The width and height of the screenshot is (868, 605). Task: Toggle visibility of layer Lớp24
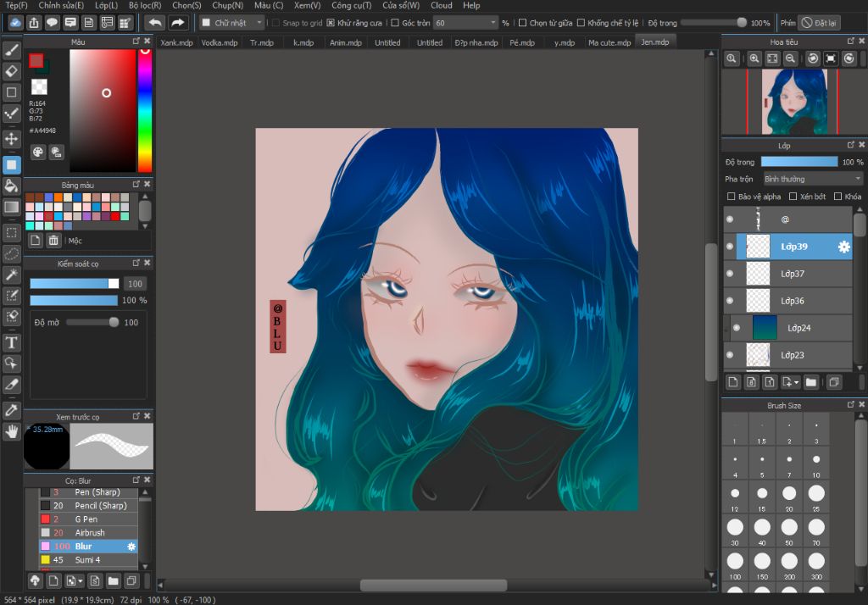(737, 328)
